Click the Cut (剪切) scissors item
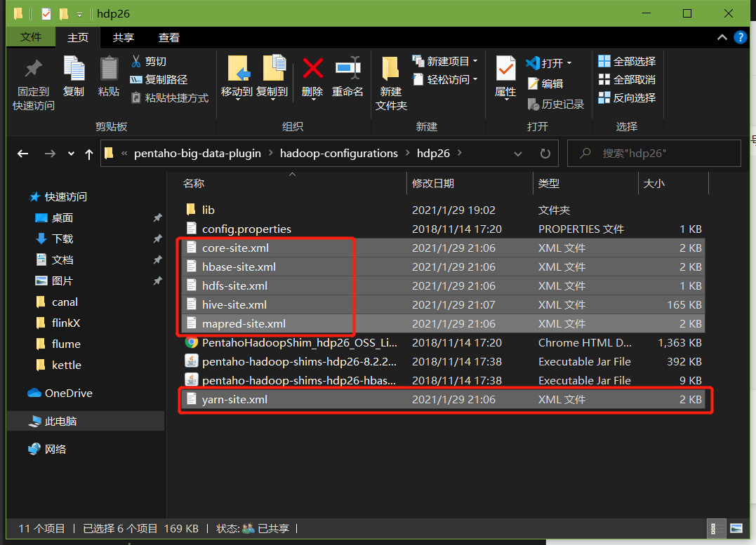The image size is (756, 545). point(149,61)
